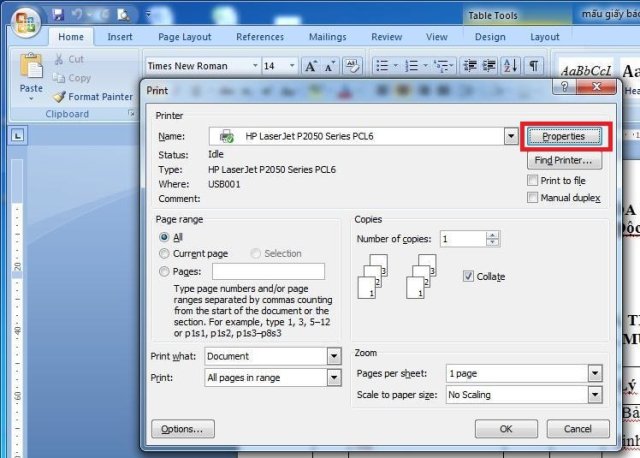640x458 pixels.
Task: Open the Table Tools Layout tab
Action: 544,37
